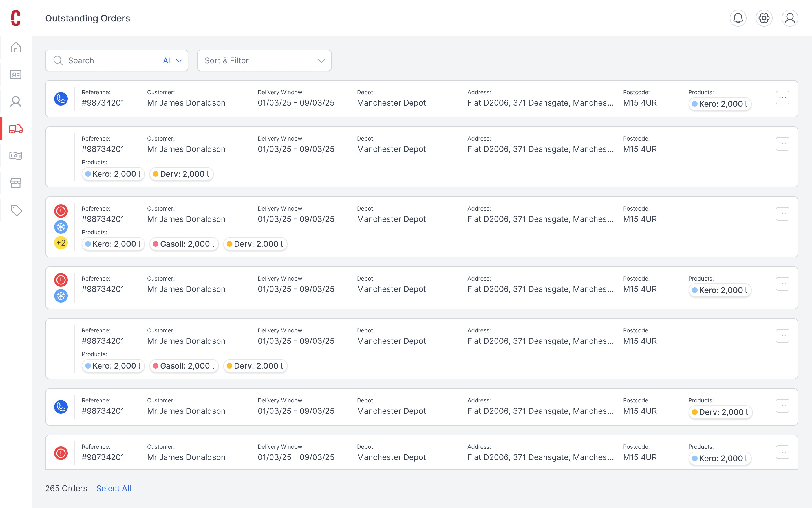
Task: Open notifications bell icon
Action: 738,18
